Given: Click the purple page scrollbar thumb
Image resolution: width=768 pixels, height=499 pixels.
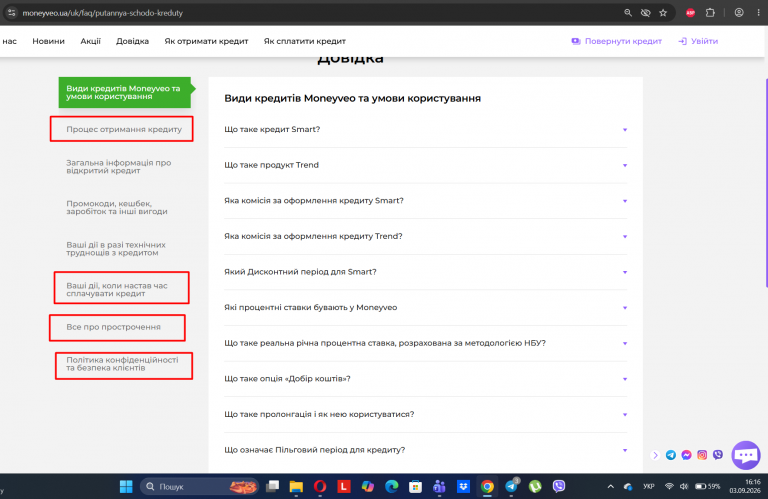Looking at the screenshot, I should (767, 183).
